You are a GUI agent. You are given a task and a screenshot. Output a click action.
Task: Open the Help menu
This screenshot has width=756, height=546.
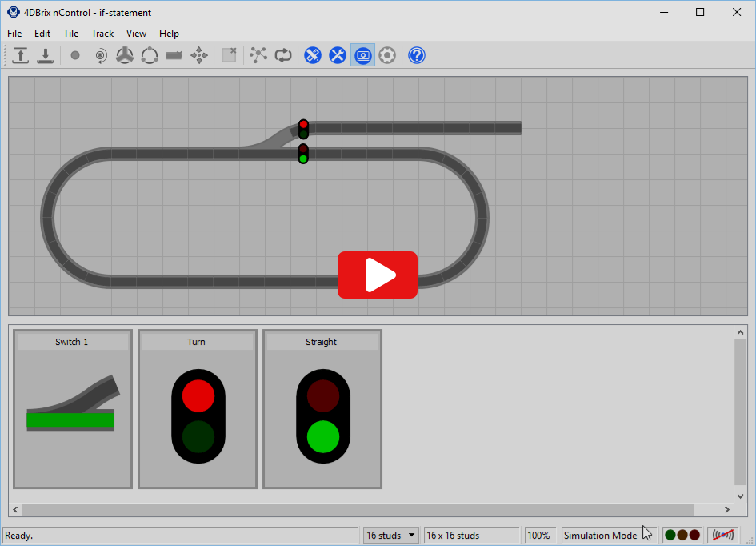(170, 34)
